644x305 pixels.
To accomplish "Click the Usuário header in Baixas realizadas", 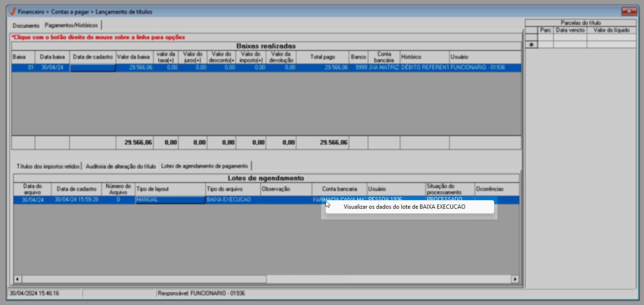I will (485, 57).
